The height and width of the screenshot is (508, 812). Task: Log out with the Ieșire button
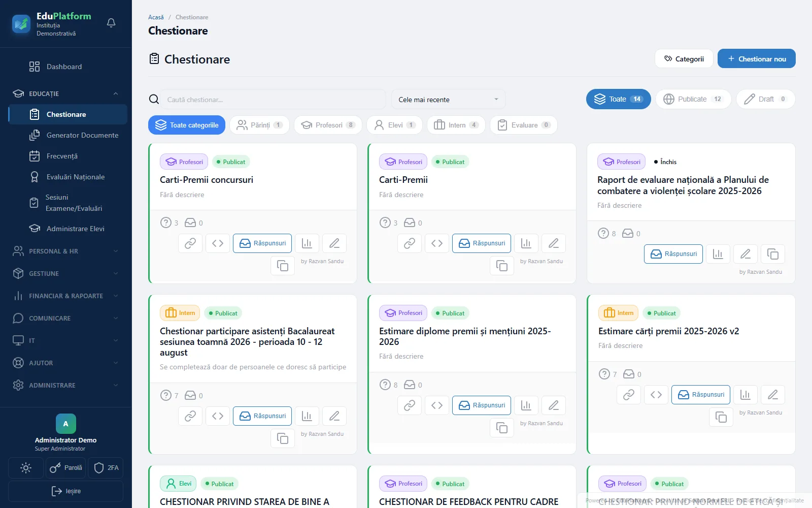tap(66, 491)
